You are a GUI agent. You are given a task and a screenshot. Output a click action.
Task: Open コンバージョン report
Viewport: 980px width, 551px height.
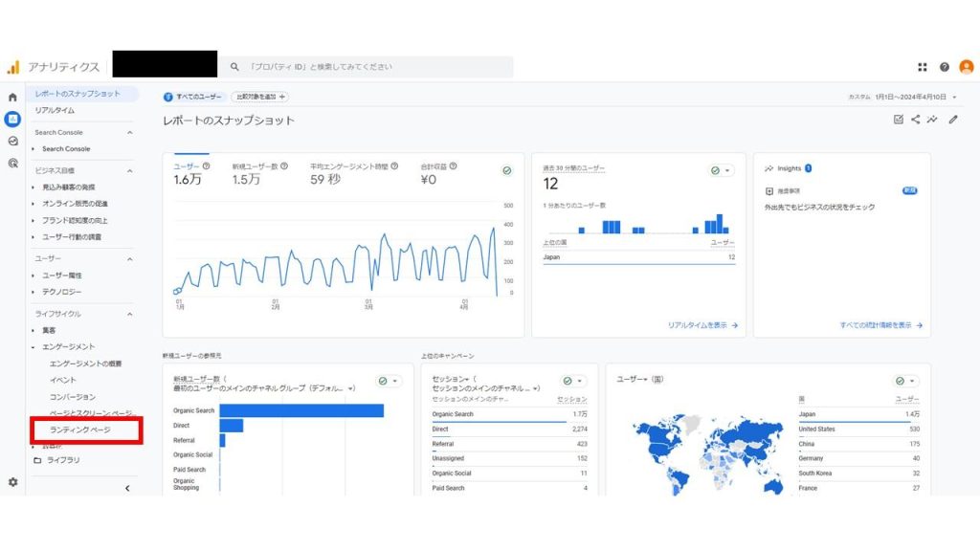point(73,397)
